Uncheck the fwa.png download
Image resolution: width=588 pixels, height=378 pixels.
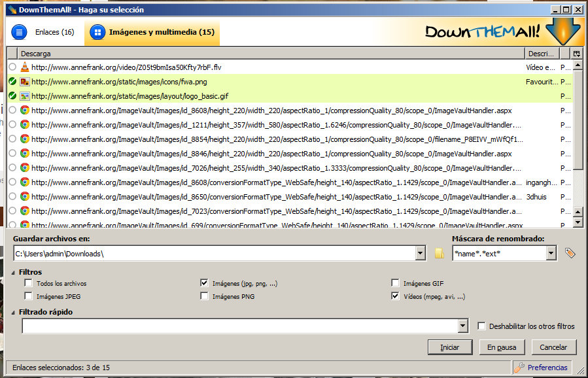pyautogui.click(x=12, y=81)
